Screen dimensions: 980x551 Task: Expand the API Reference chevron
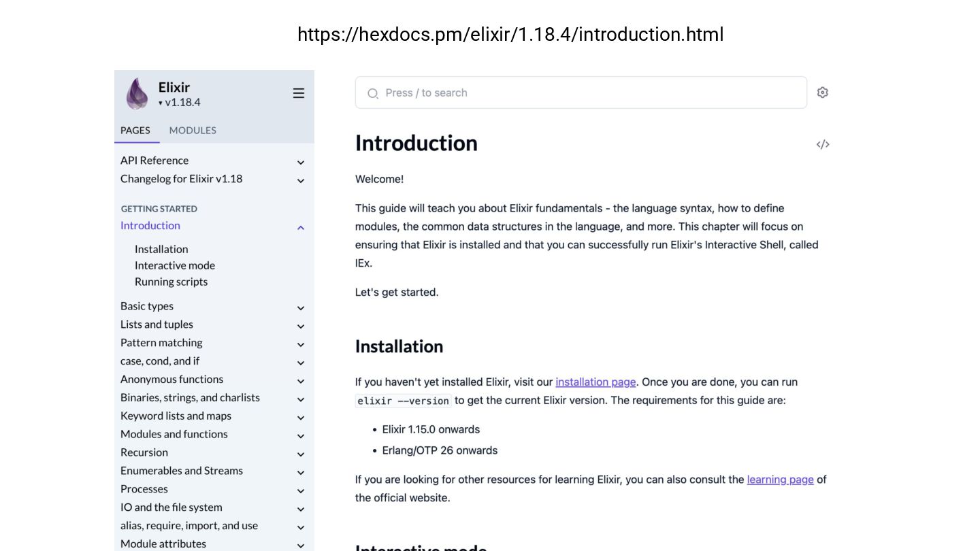tap(300, 162)
